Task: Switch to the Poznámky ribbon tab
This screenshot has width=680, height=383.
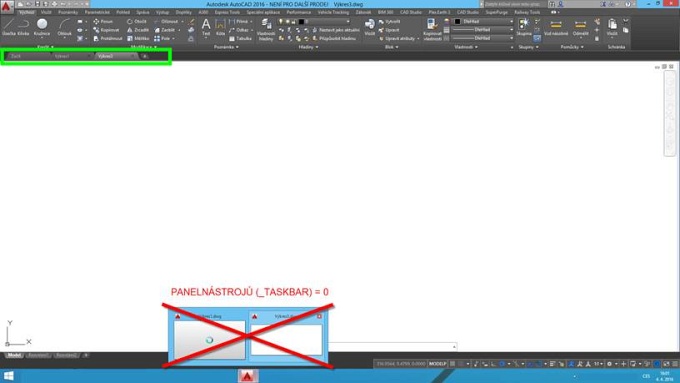Action: coord(68,12)
